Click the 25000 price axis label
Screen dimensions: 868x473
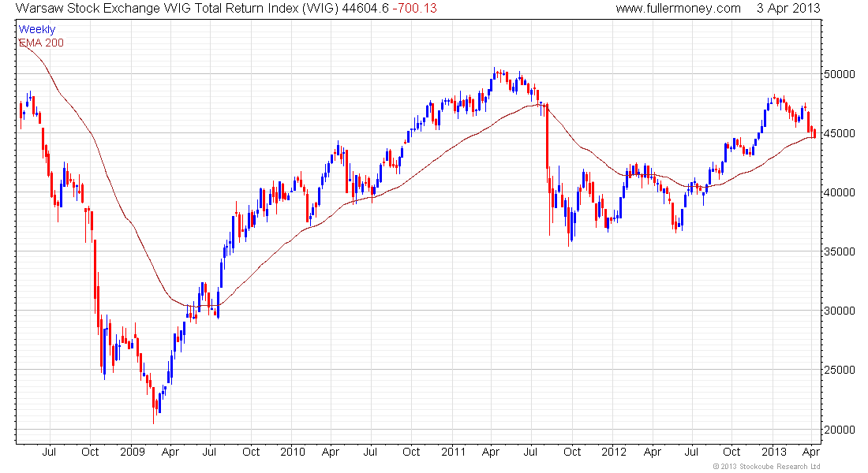[x=840, y=370]
